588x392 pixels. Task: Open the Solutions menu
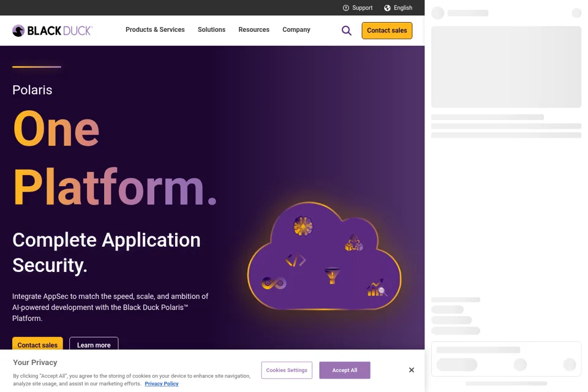211,29
